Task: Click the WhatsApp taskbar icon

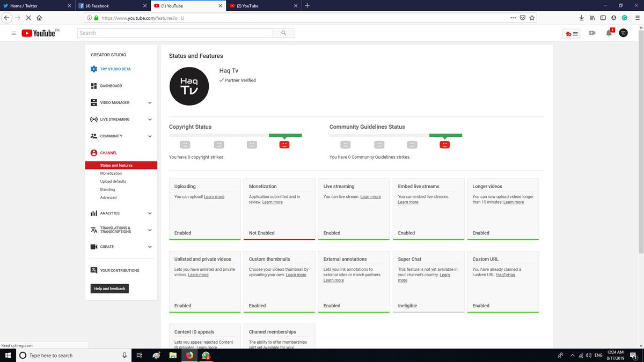Action: tap(206, 356)
